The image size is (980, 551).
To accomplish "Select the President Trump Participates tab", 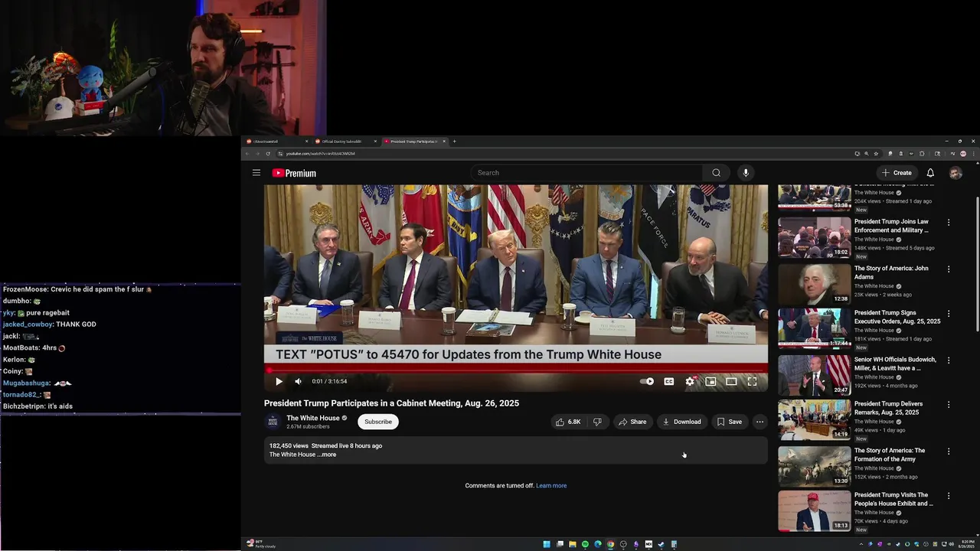I will 413,142.
